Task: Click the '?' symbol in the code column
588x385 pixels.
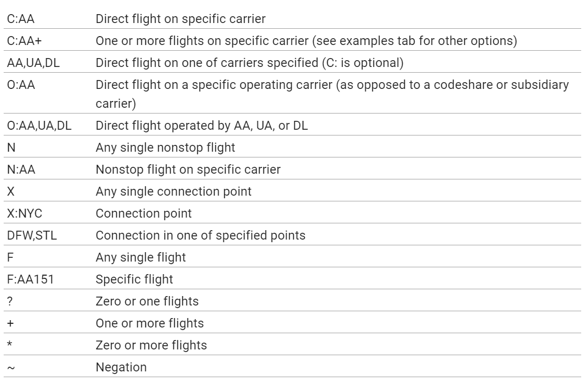Action: coord(9,301)
